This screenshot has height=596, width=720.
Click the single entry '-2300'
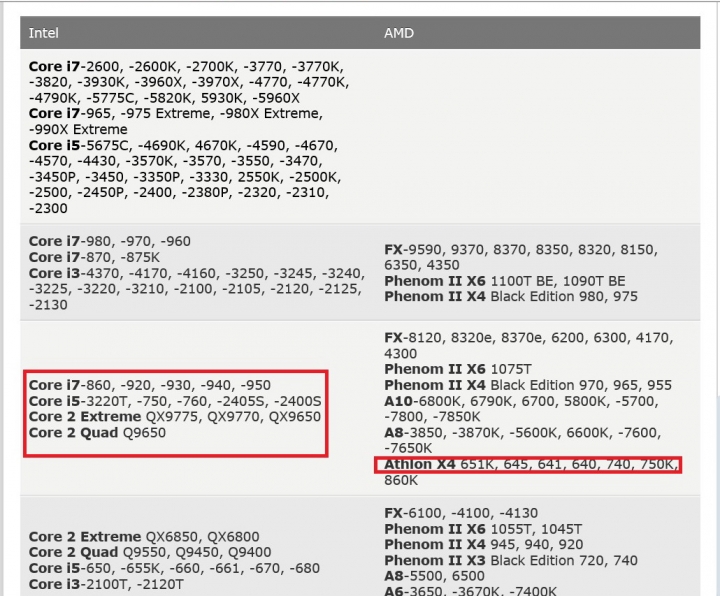coord(48,208)
